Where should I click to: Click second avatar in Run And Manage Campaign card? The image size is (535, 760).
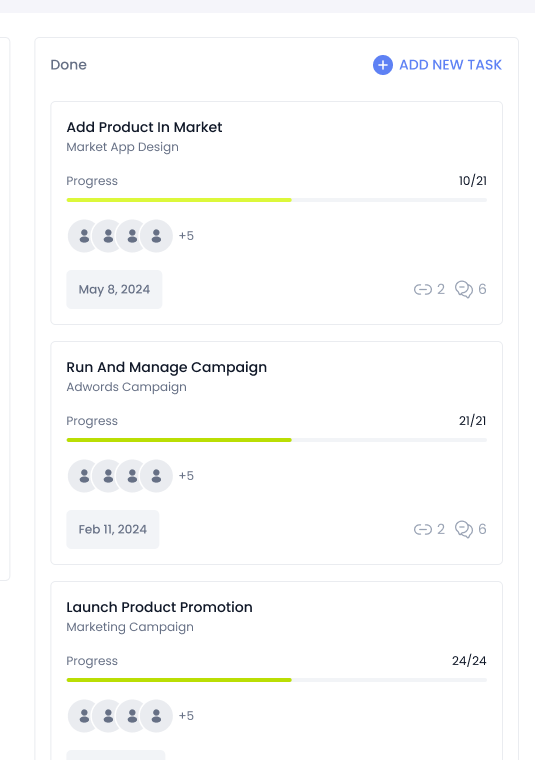[x=108, y=476]
